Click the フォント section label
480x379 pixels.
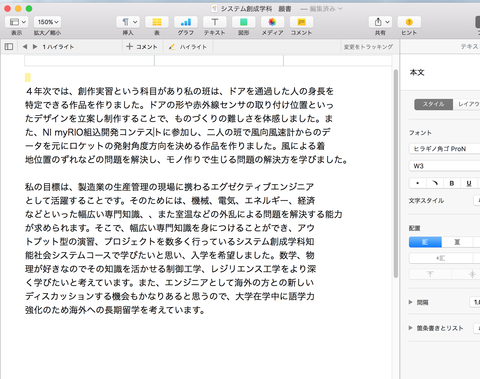[x=420, y=133]
